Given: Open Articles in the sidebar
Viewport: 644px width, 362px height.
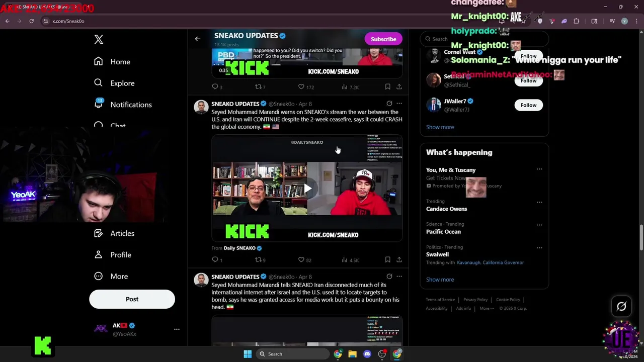Looking at the screenshot, I should click(x=114, y=233).
